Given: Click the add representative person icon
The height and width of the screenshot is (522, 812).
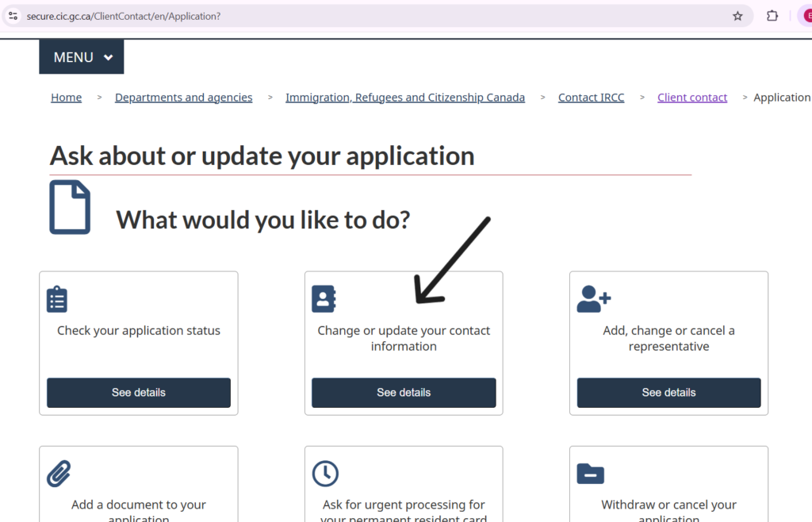Looking at the screenshot, I should pyautogui.click(x=593, y=299).
